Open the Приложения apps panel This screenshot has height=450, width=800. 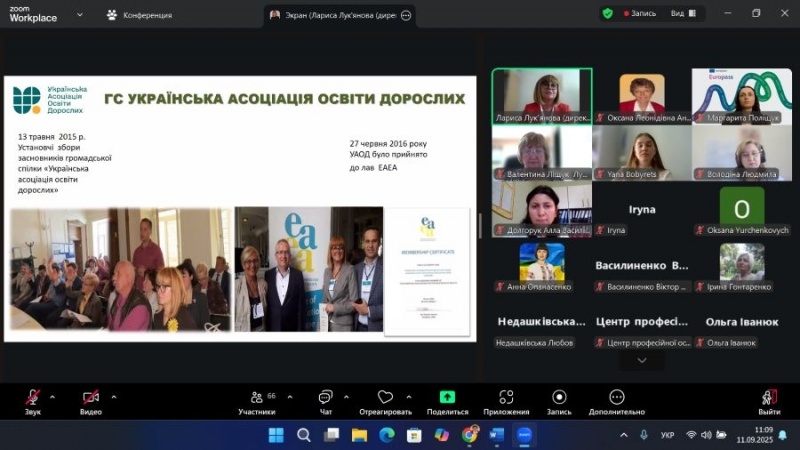(x=506, y=398)
